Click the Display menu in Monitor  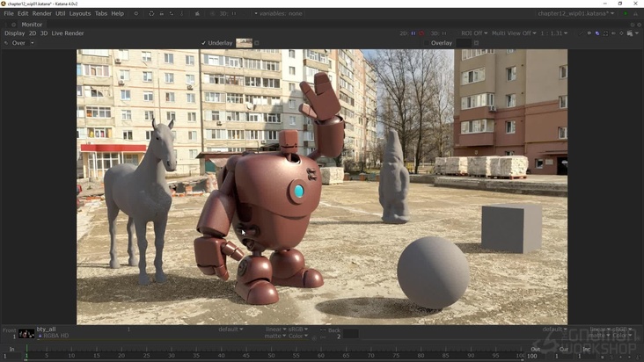(15, 33)
